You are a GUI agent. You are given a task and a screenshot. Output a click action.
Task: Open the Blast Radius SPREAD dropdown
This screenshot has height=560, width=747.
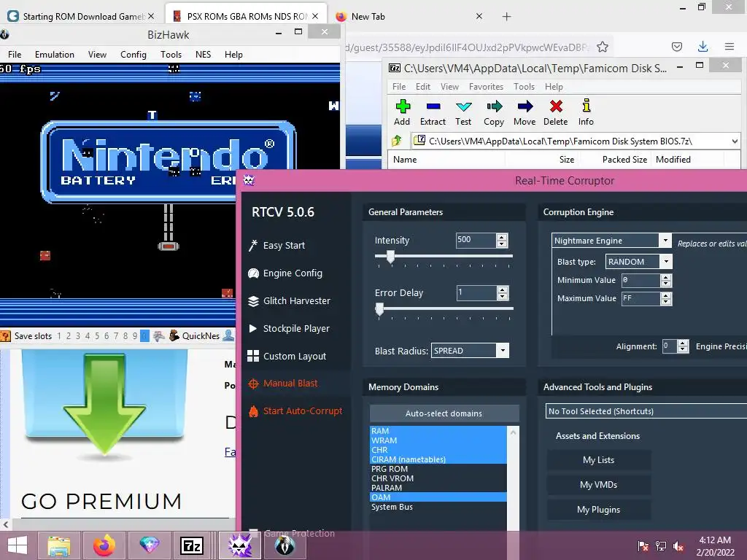(x=503, y=351)
